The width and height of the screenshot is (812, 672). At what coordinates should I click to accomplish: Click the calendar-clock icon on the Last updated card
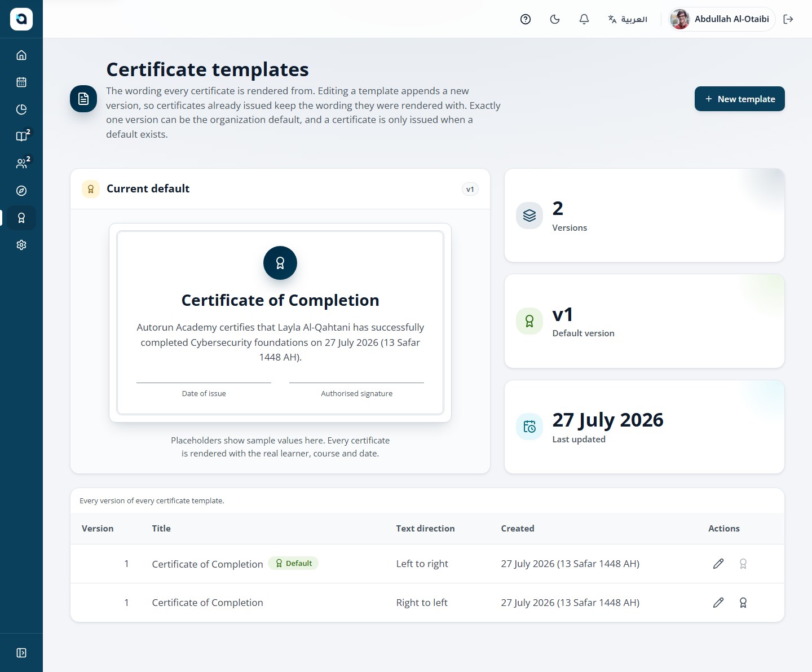pos(529,427)
